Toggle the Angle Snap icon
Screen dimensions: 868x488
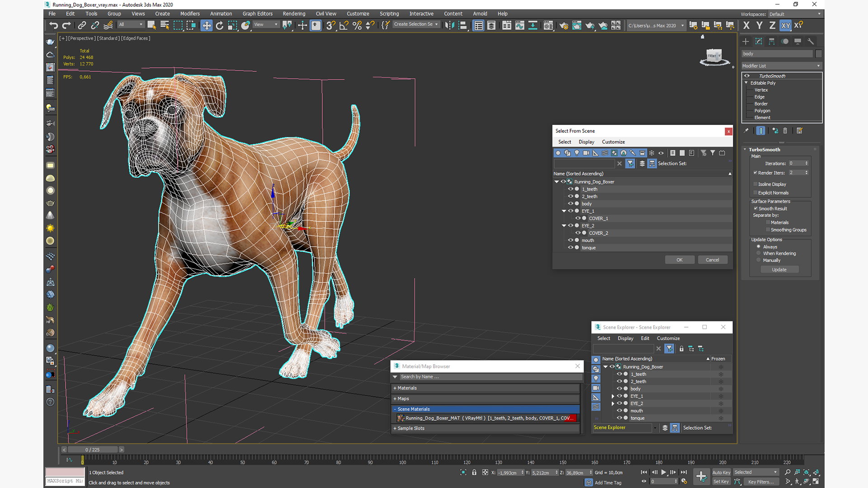click(x=344, y=25)
